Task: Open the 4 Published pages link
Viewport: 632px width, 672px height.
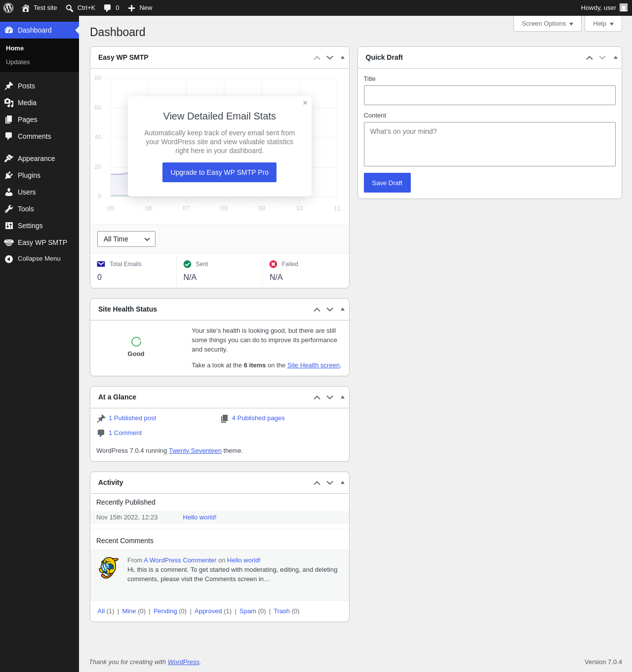Action: pyautogui.click(x=258, y=418)
